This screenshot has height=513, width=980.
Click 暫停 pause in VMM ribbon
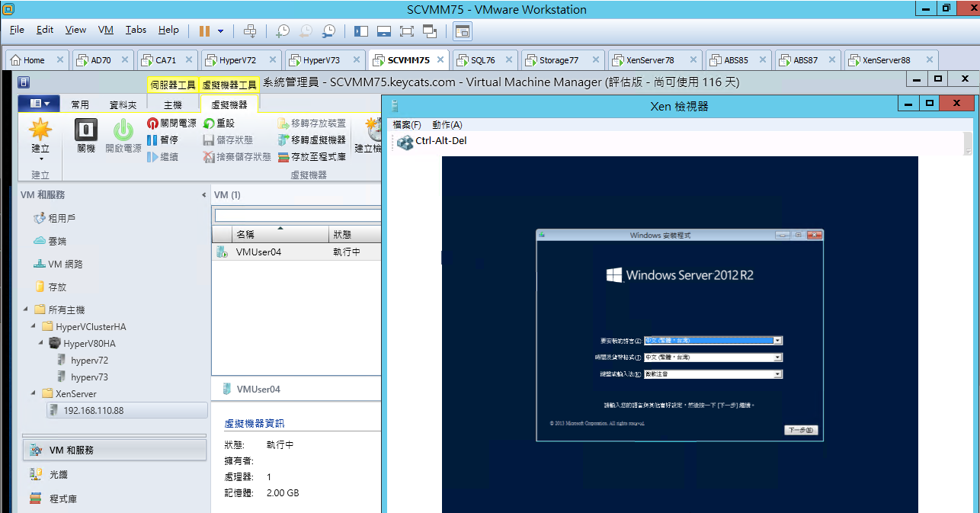[162, 139]
